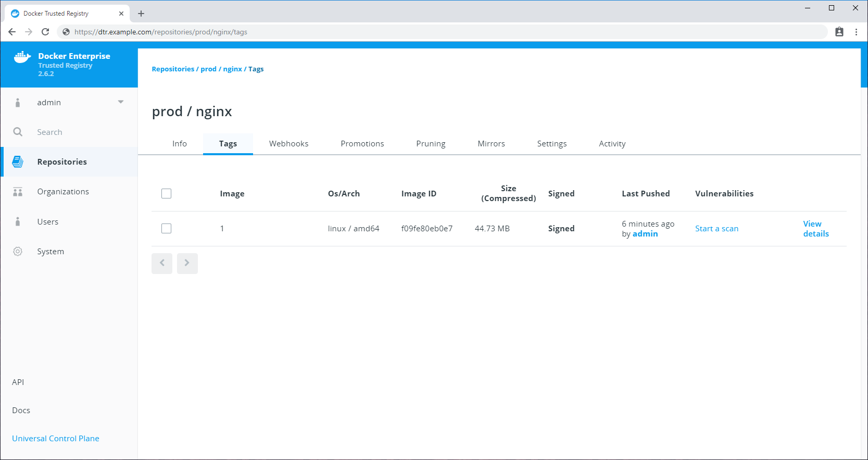Check the box for image tag 1
Viewport: 868px width, 460px height.
click(x=166, y=229)
